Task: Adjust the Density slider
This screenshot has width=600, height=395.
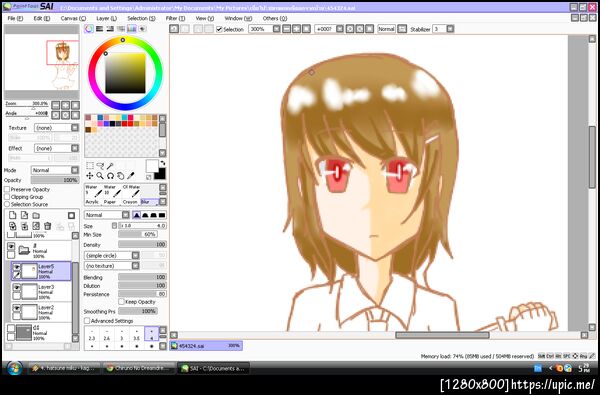Action: tap(142, 245)
